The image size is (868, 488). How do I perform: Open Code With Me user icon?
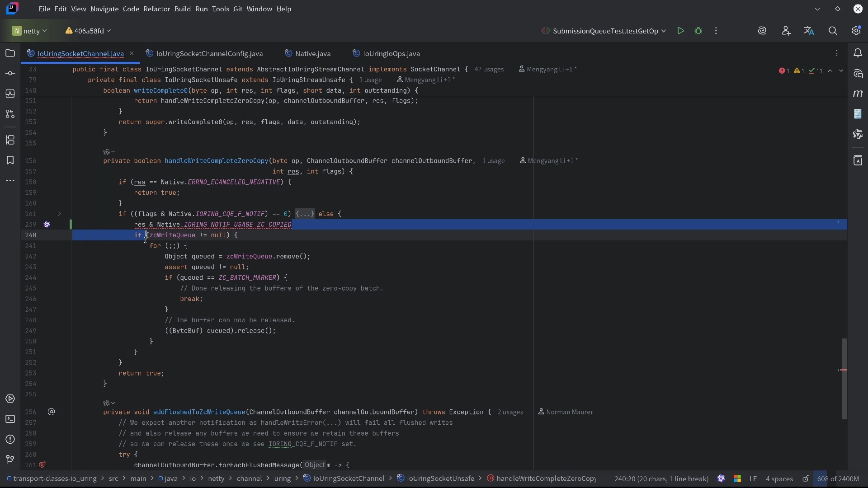click(x=786, y=31)
